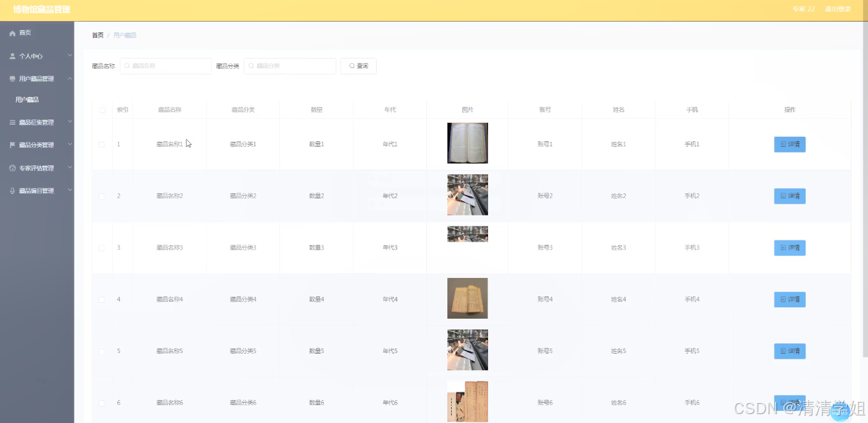Screen dimensions: 868x423
Task: Open 详情 for 藏品名称2
Action: [x=789, y=195]
